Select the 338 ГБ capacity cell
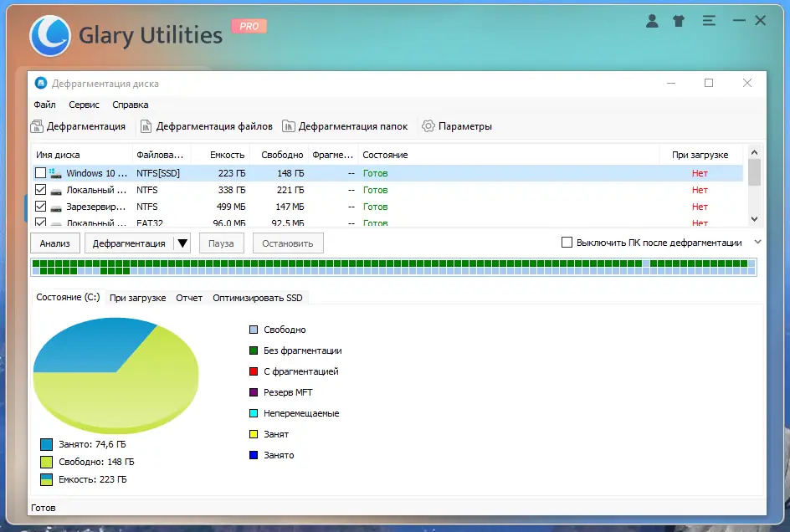 pyautogui.click(x=232, y=190)
